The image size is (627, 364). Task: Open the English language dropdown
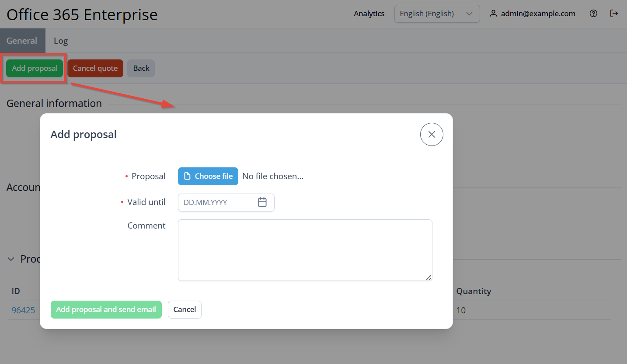(437, 14)
